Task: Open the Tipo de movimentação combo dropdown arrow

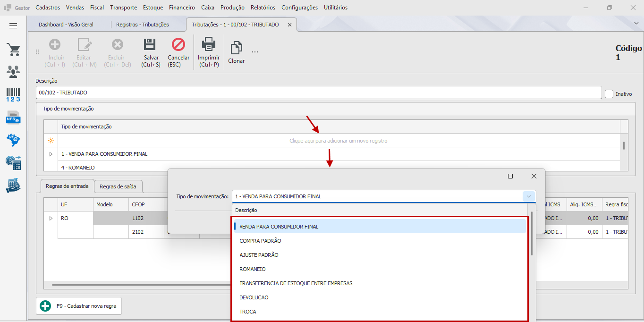Action: tap(529, 196)
